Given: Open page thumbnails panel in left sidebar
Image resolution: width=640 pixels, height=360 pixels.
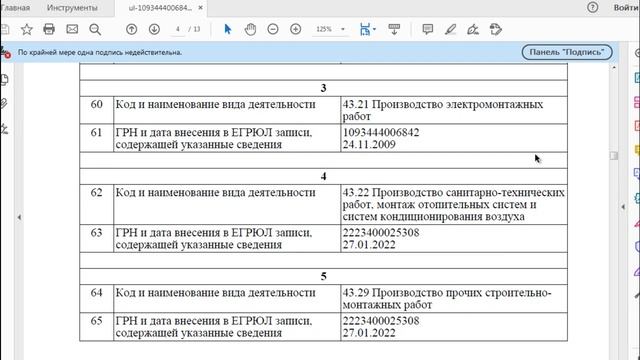Looking at the screenshot, I should [x=4, y=80].
